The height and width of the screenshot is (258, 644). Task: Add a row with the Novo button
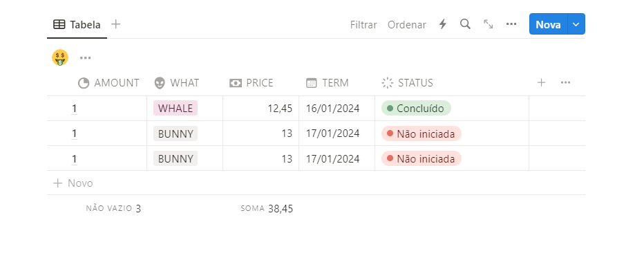73,183
